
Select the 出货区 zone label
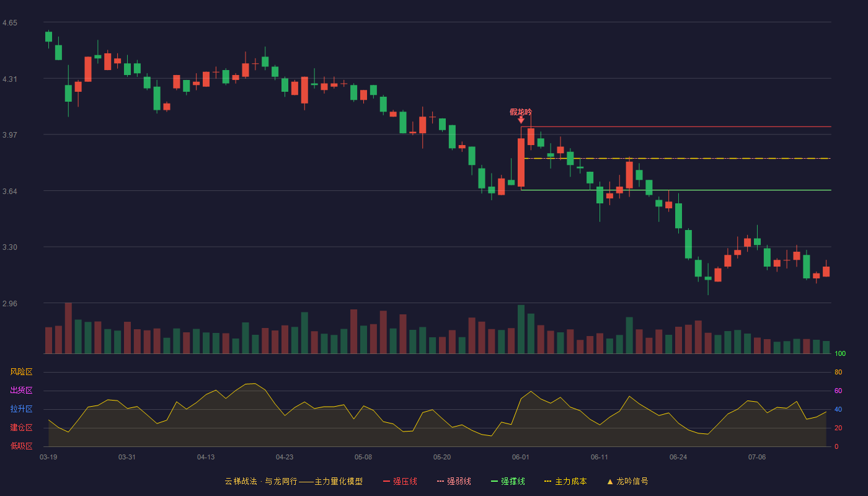21,391
